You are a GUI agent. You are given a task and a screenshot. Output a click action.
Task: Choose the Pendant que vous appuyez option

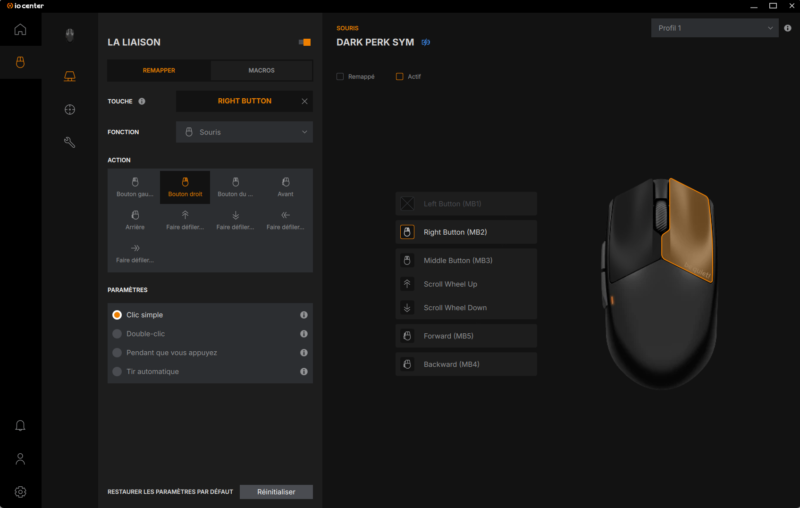pos(118,353)
